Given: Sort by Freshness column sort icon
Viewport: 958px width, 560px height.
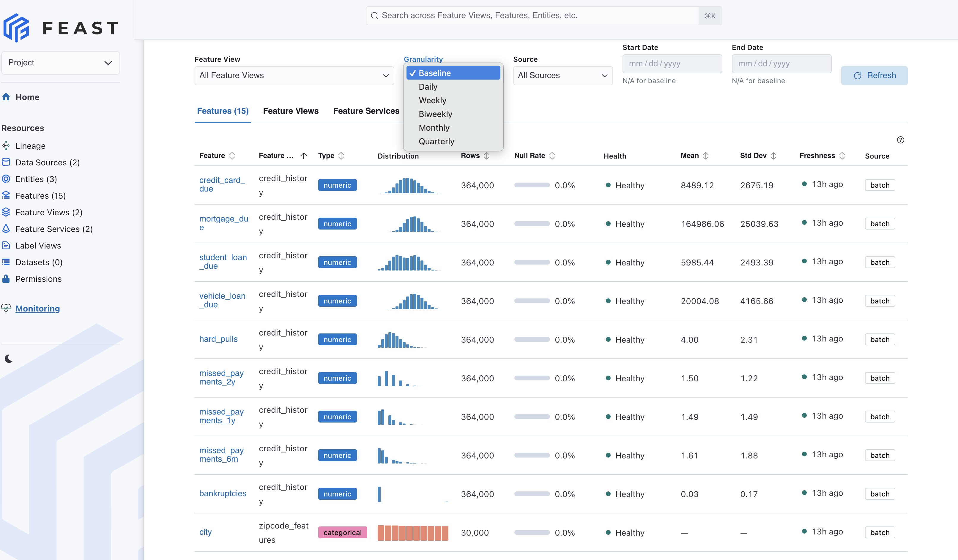Looking at the screenshot, I should [842, 156].
